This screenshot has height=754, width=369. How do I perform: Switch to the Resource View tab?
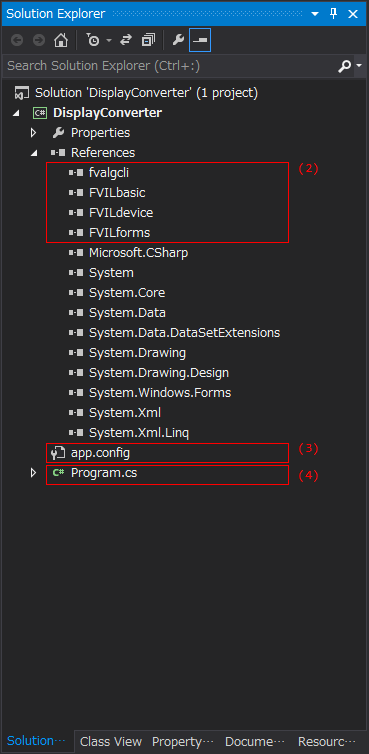[328, 741]
